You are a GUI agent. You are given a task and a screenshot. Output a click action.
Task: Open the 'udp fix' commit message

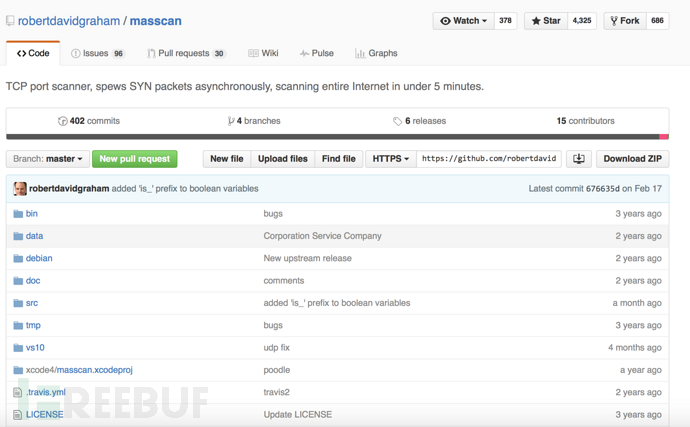tap(276, 348)
